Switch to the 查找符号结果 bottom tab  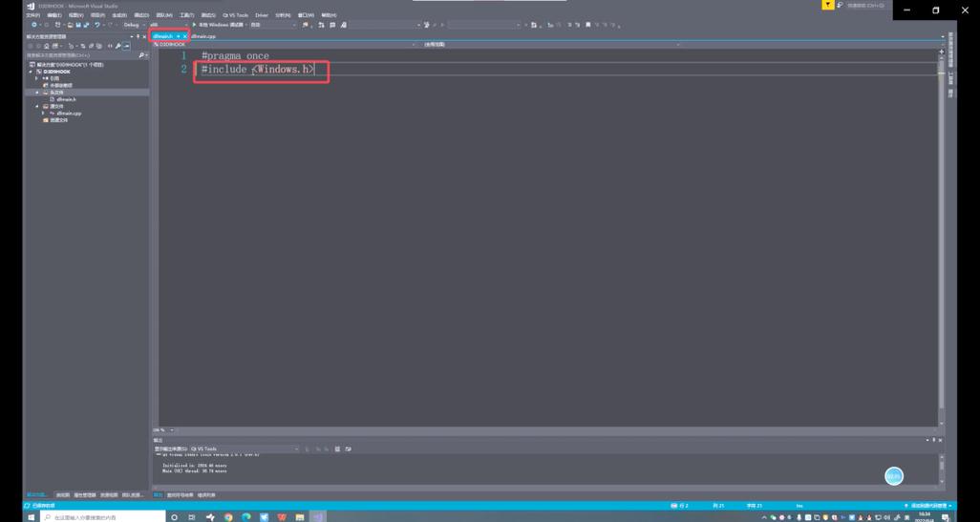[180, 495]
